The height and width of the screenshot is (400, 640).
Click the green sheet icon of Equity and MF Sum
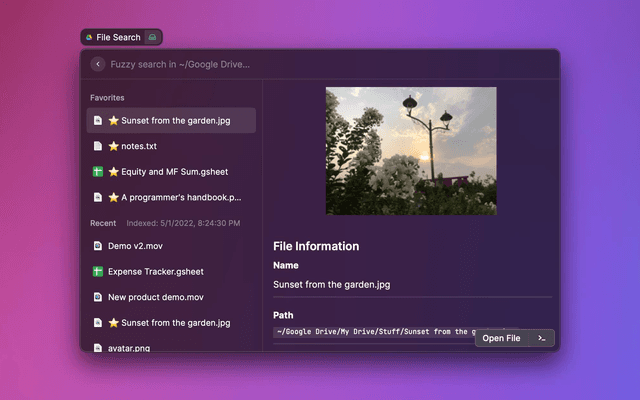[x=98, y=172]
